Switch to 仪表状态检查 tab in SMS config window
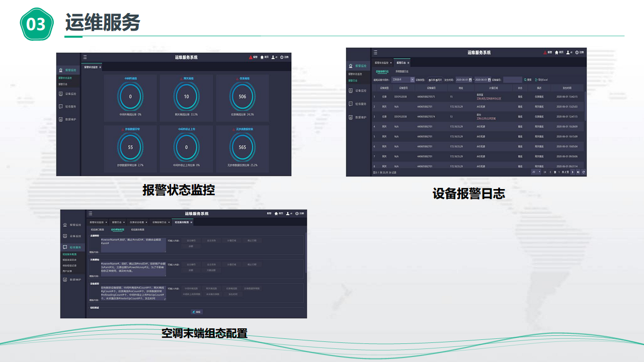The height and width of the screenshot is (362, 644). 137,222
